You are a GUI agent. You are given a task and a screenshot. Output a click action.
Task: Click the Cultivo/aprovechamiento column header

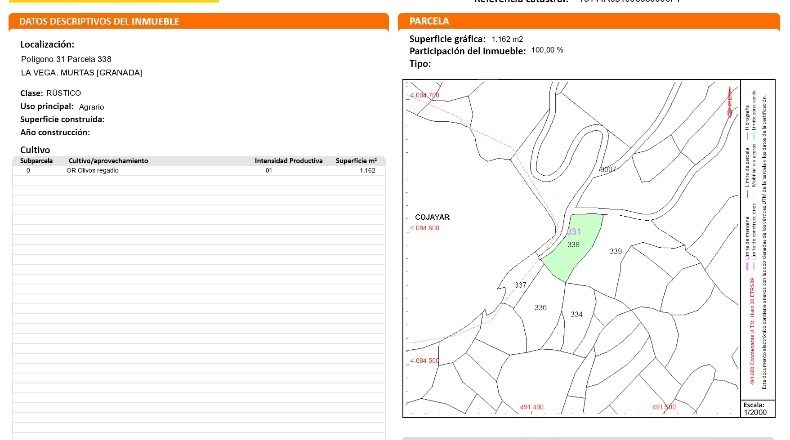tap(108, 161)
